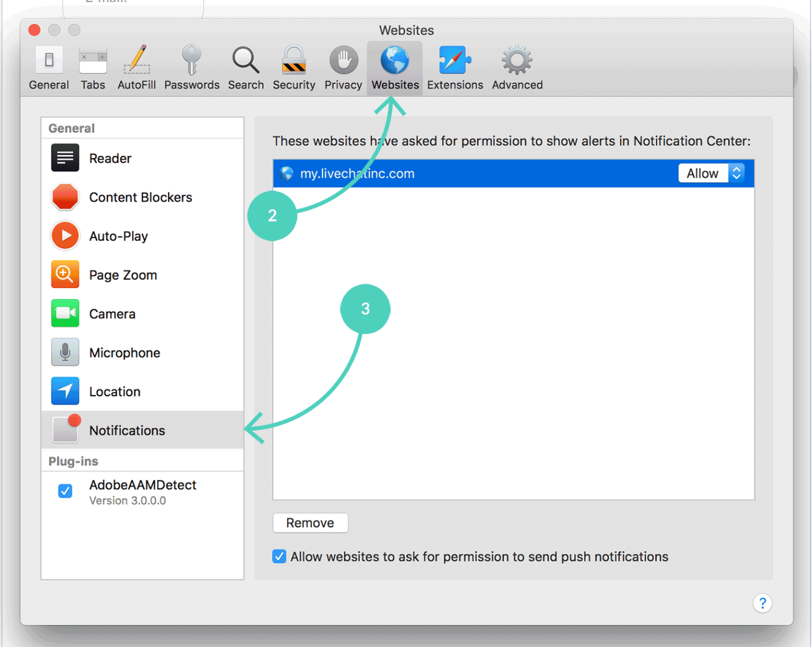This screenshot has width=812, height=647.
Task: Click the Allow dropdown stepper arrows
Action: [736, 173]
